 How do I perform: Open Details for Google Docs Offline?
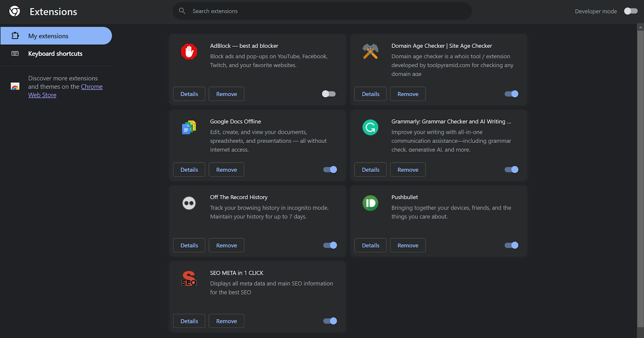[189, 169]
